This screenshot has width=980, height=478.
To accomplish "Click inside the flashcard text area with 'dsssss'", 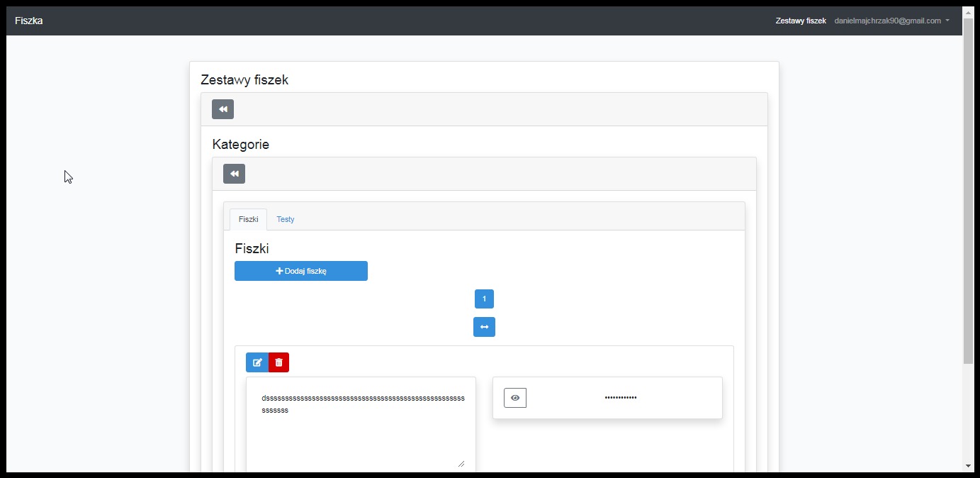I will tap(361, 433).
